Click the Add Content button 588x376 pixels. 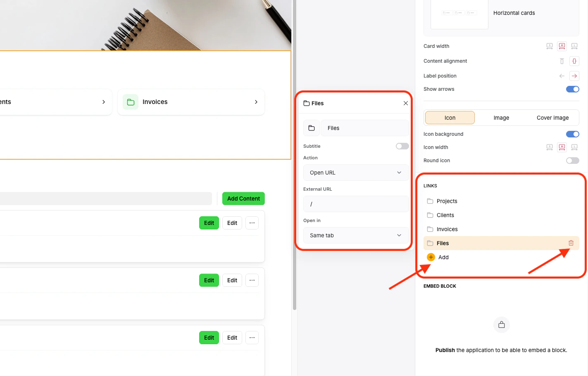(x=243, y=199)
